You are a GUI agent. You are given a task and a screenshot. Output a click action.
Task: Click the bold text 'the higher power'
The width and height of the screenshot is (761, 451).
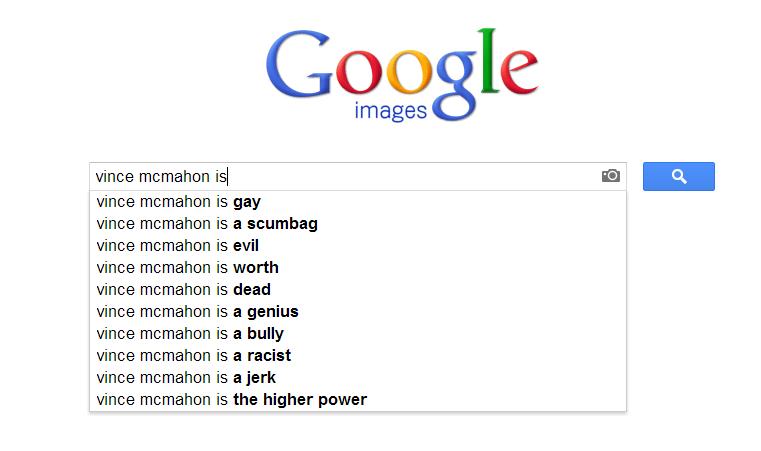point(300,400)
